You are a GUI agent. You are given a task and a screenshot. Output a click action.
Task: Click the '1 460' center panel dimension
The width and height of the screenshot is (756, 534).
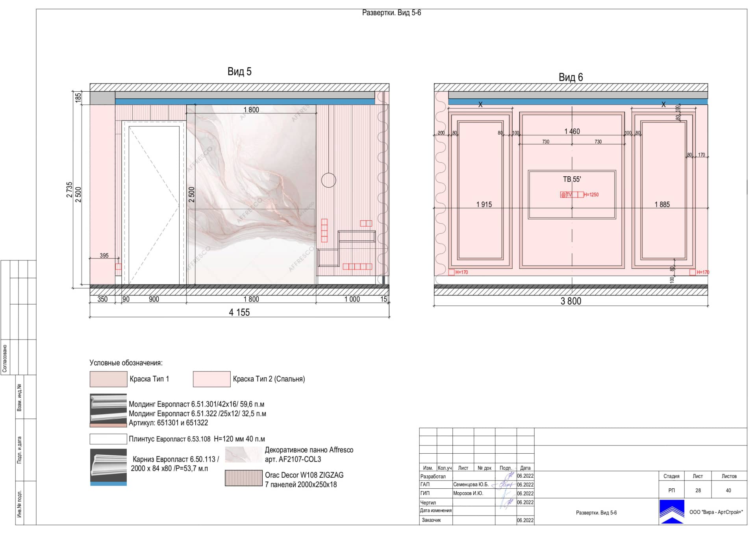pyautogui.click(x=572, y=131)
